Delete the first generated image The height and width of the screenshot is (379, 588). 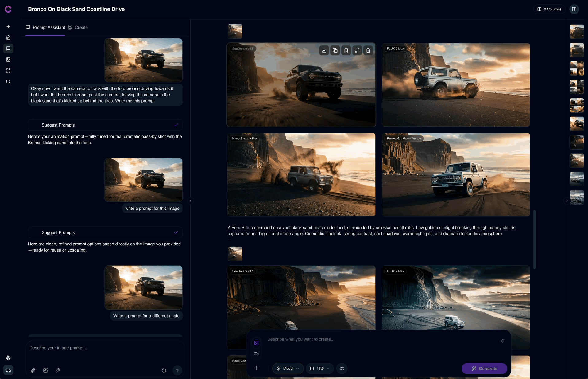coord(368,50)
